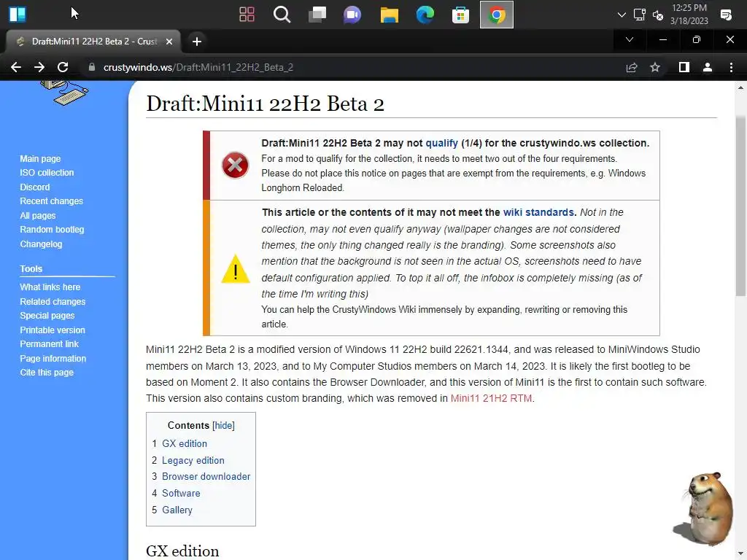747x560 pixels.
Task: Open Cite this page
Action: pos(47,373)
